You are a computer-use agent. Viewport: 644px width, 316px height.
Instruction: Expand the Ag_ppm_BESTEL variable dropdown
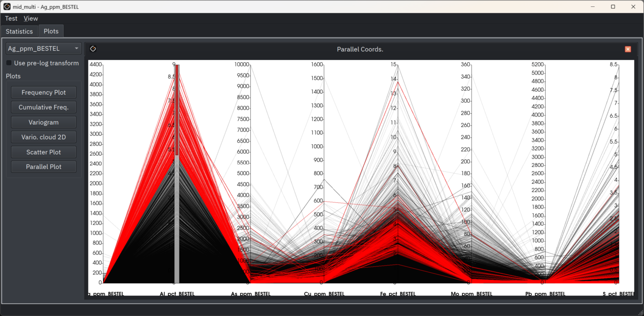44,48
